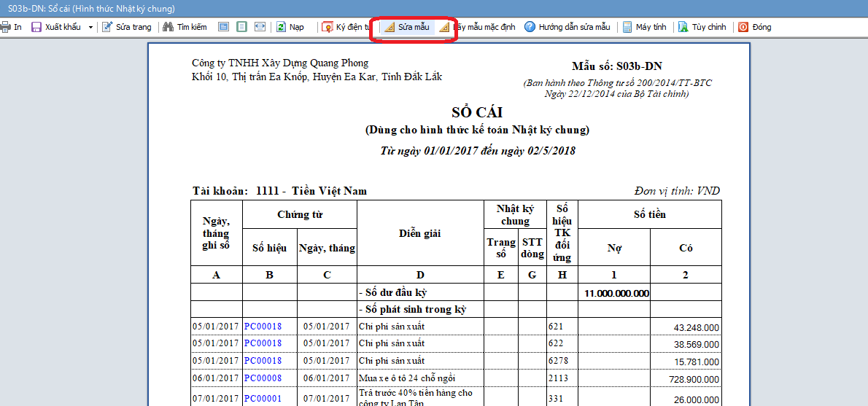This screenshot has height=406, width=868.
Task: Click the Số dư đầu kỳ row label
Action: [394, 292]
